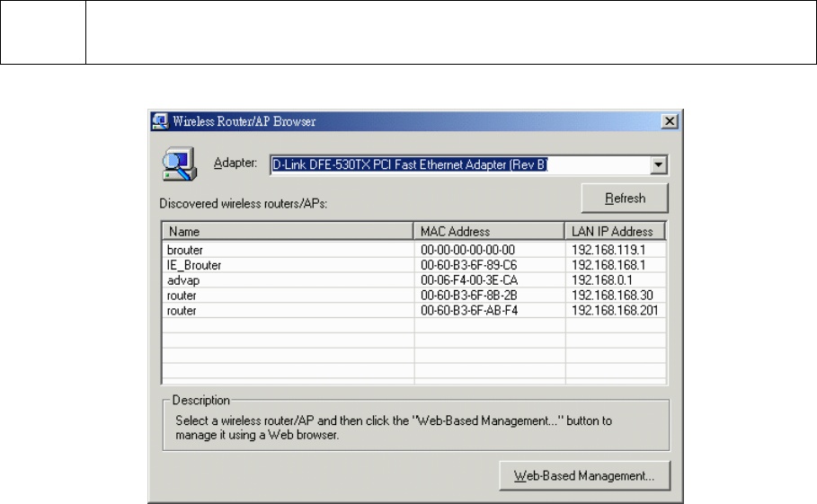Click the LAN IP Address column header
817x504 pixels.
(x=614, y=231)
